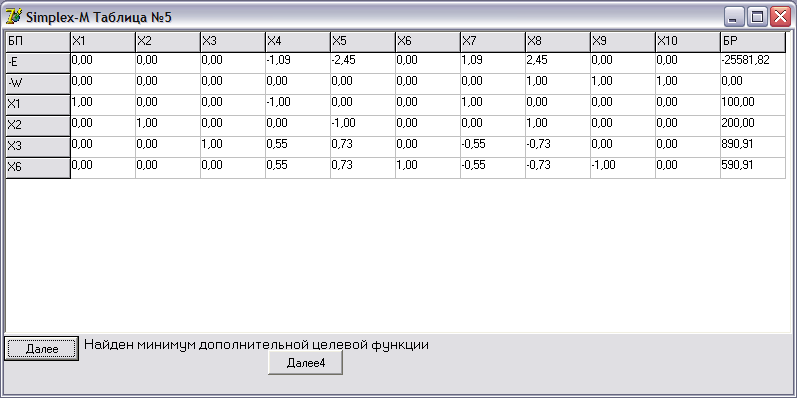This screenshot has height=398, width=797.
Task: Click the X9 cell 1,00 in the -W row
Action: [x=623, y=84]
